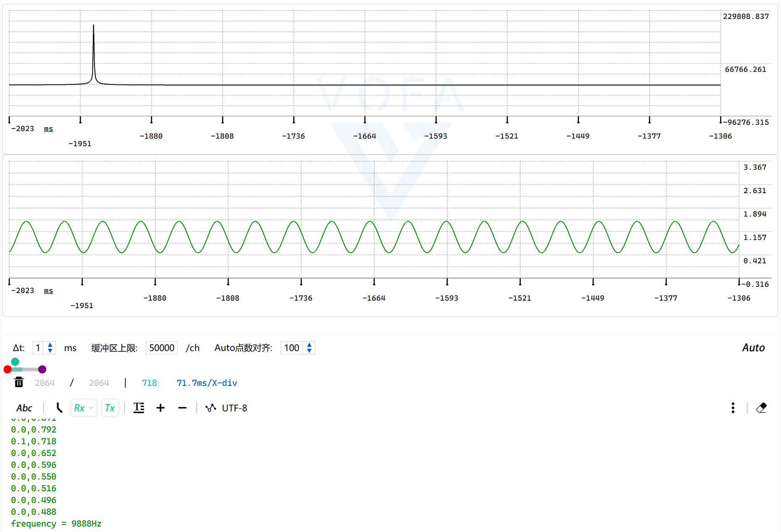Screen dimensions: 781x532
Task: Click the green handle on the range slider
Action: 15,362
